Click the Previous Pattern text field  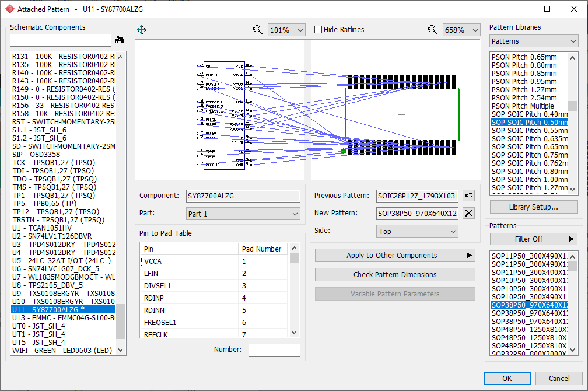[417, 195]
